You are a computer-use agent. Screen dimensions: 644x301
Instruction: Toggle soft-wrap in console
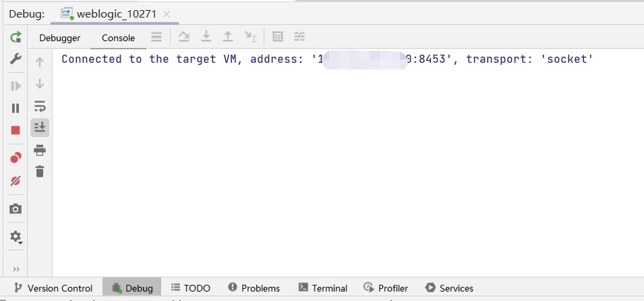(39, 106)
